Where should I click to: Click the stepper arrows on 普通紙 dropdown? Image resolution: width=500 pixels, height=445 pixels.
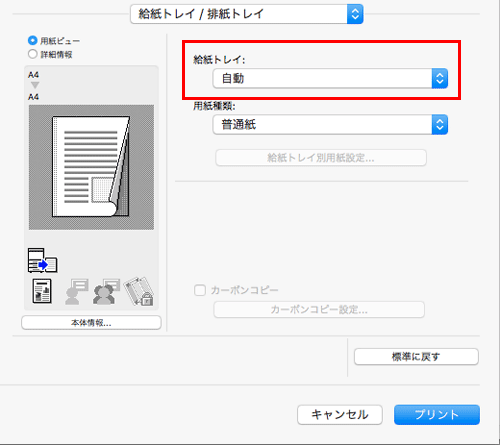[x=440, y=125]
